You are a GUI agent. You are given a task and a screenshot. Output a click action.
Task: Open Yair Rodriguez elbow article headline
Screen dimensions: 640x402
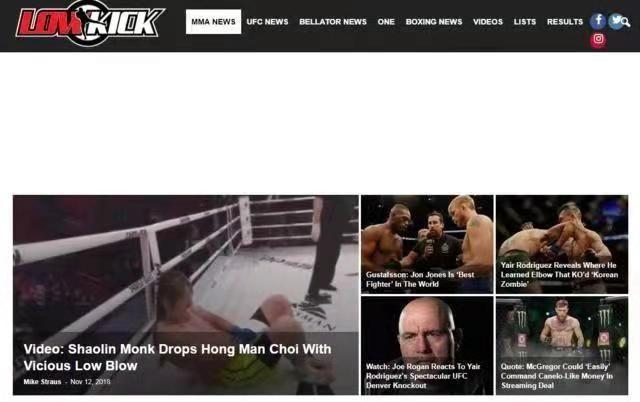click(x=559, y=275)
